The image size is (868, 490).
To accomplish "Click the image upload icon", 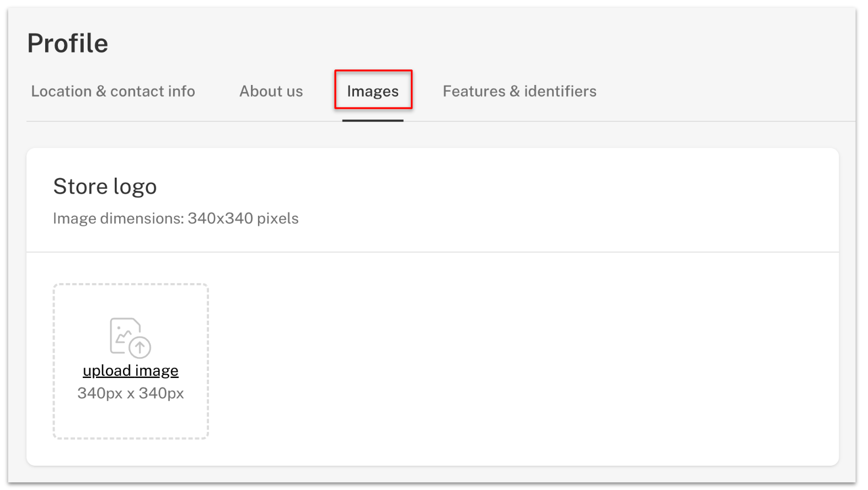I will coord(130,338).
